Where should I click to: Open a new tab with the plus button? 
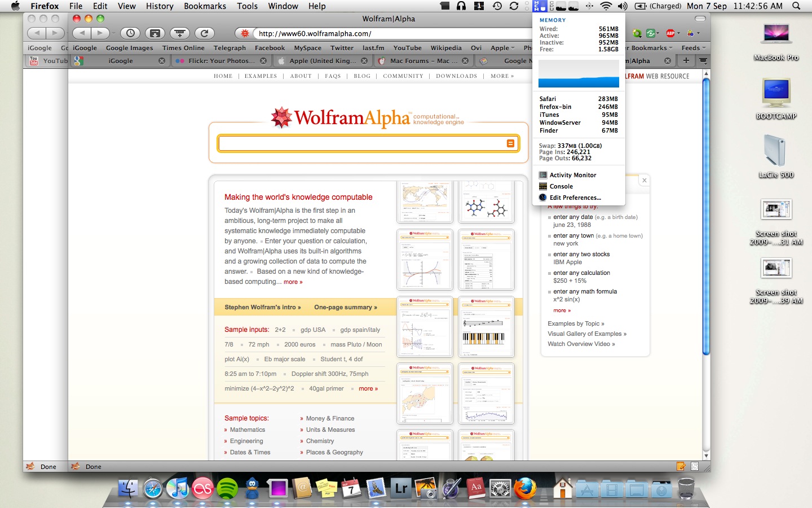686,60
